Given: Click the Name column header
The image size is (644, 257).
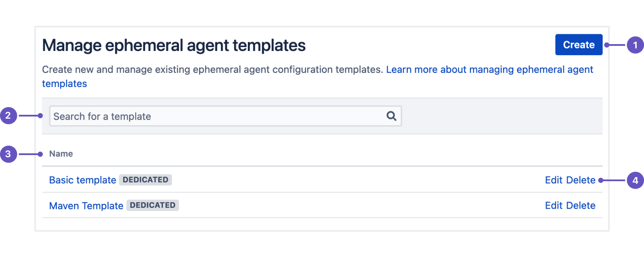Looking at the screenshot, I should pyautogui.click(x=61, y=154).
